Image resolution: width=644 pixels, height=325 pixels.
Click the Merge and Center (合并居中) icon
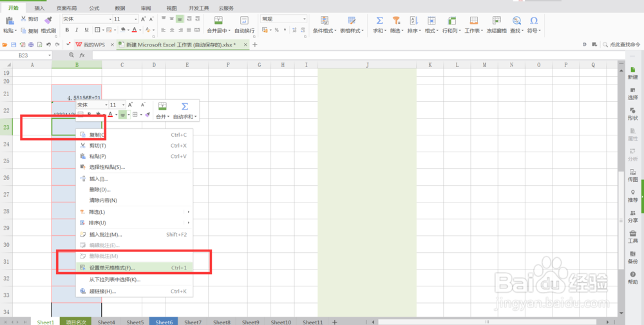218,21
